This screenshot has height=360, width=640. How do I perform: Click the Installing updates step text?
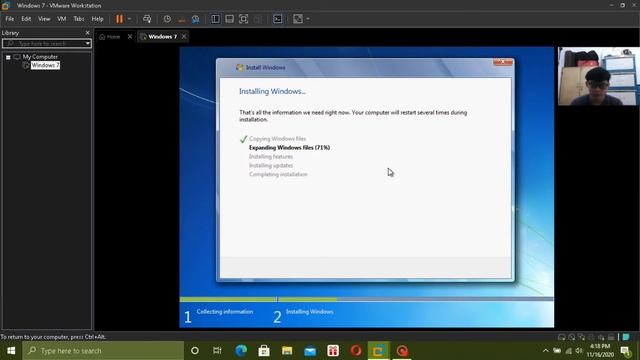click(271, 166)
